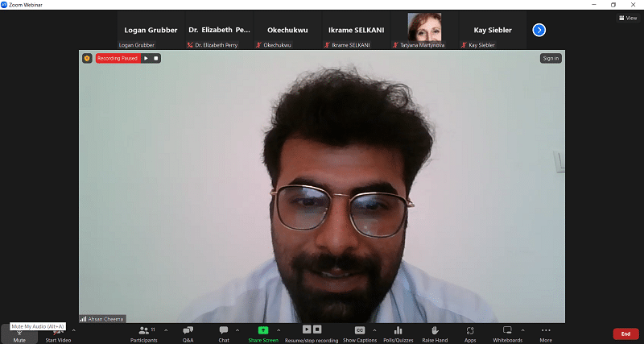Open the Participants panel
644x344 pixels.
coord(143,334)
